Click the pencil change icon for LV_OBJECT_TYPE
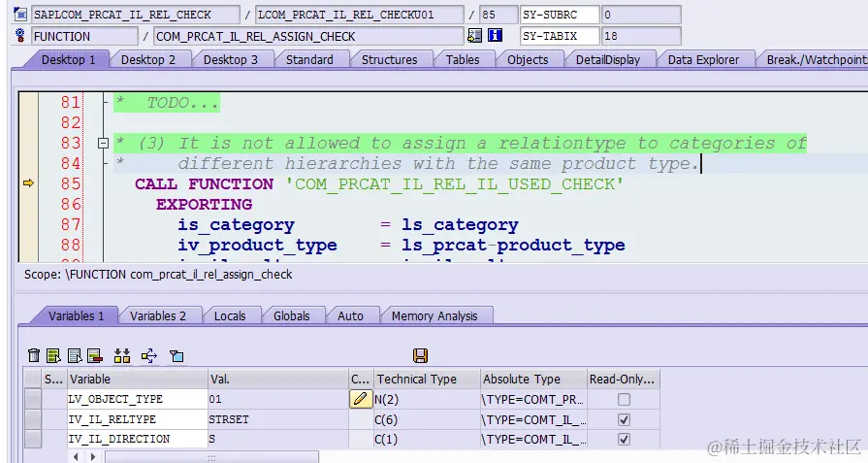 pos(361,399)
